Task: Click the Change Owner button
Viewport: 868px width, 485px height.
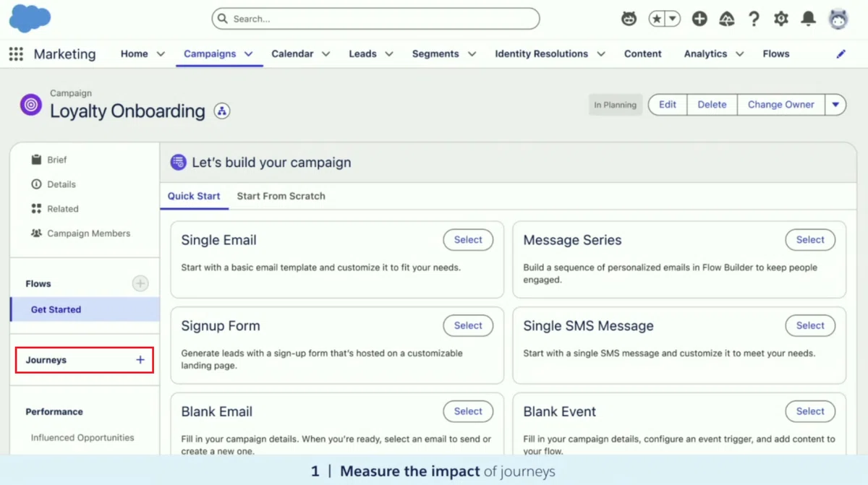Action: click(x=781, y=105)
